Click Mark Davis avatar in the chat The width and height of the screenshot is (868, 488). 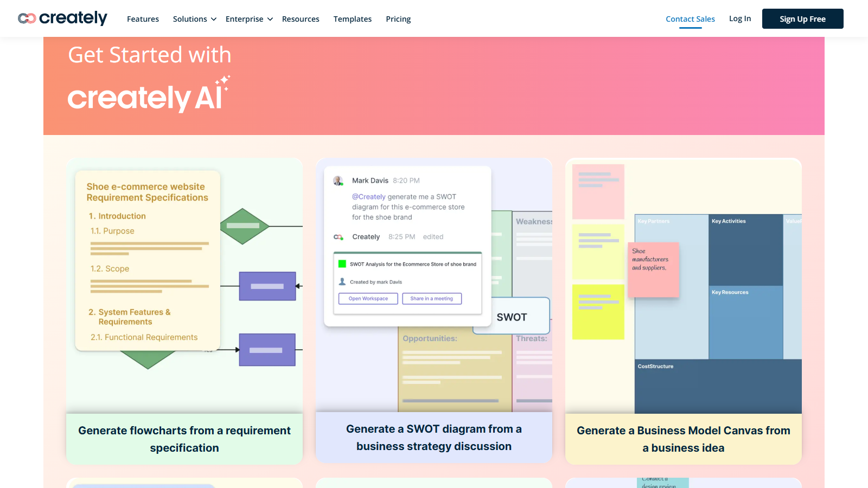[x=338, y=181]
